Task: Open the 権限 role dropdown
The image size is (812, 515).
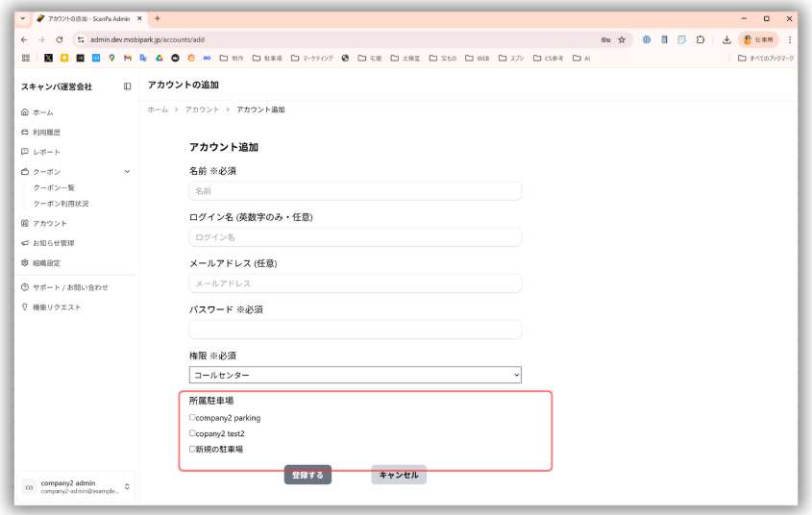Action: pyautogui.click(x=356, y=375)
